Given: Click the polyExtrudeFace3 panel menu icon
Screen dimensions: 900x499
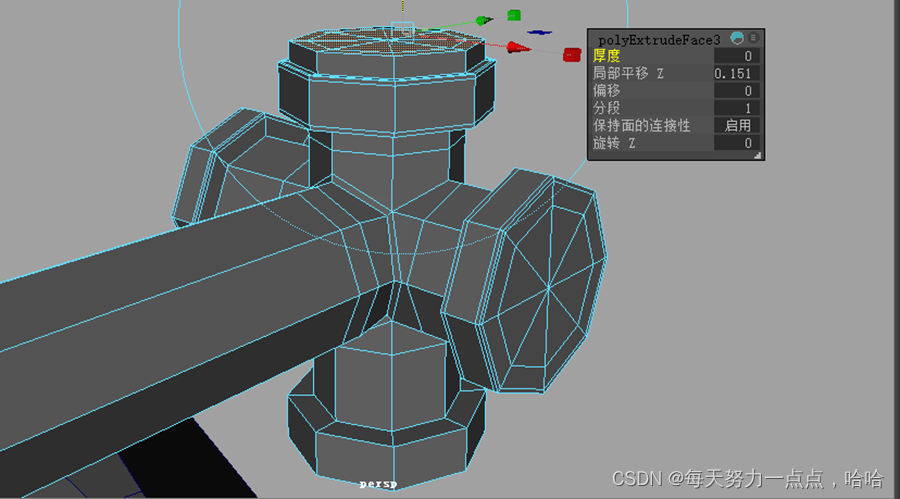Looking at the screenshot, I should (753, 38).
